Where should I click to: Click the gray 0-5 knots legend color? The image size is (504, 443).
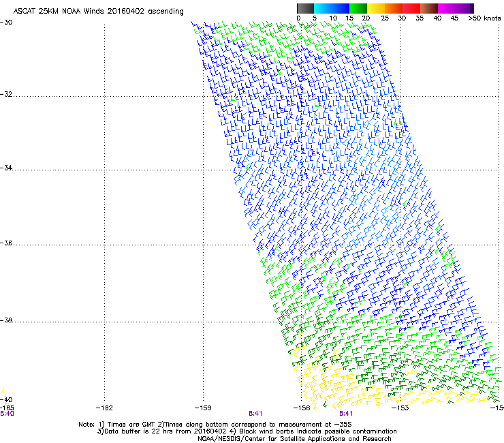coord(305,8)
